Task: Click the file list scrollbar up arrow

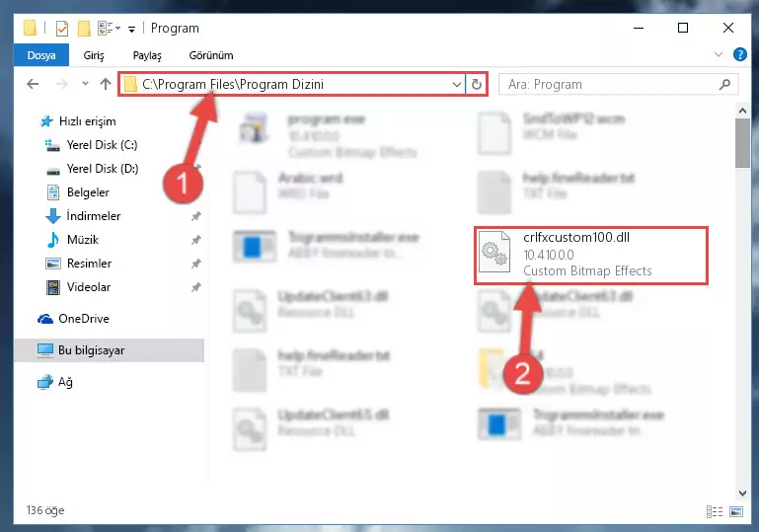Action: (x=742, y=111)
